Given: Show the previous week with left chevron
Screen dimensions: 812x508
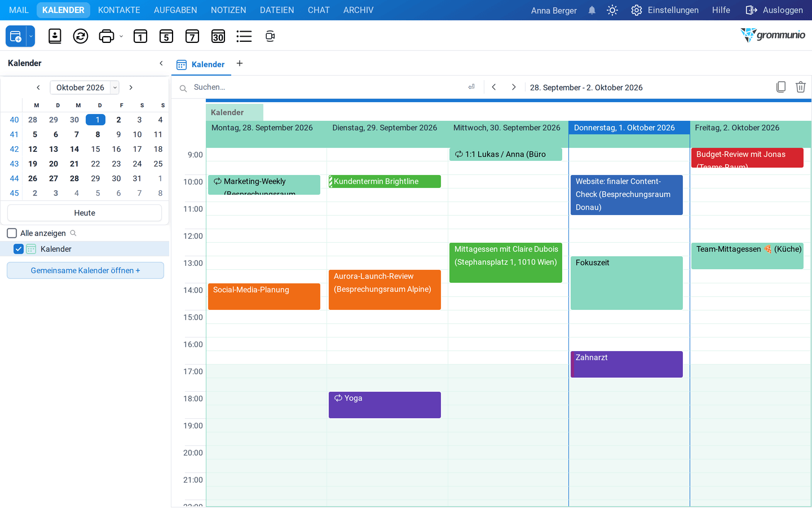Looking at the screenshot, I should 494,87.
